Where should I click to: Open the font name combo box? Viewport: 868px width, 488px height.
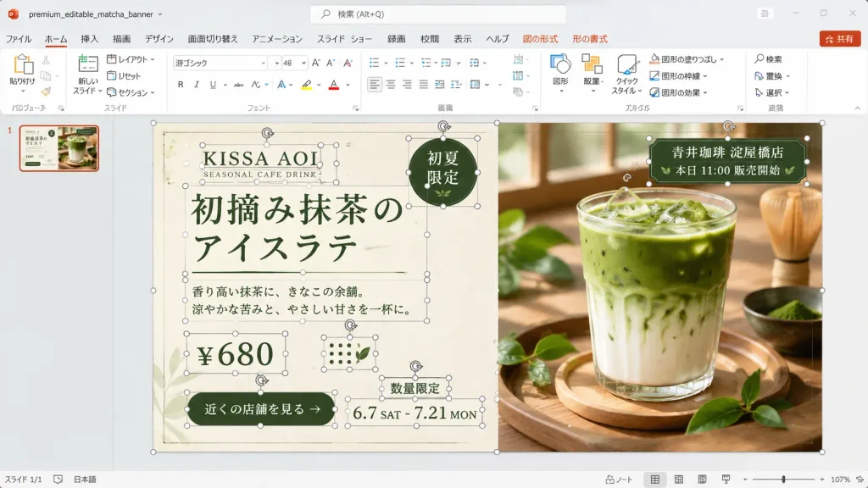220,63
